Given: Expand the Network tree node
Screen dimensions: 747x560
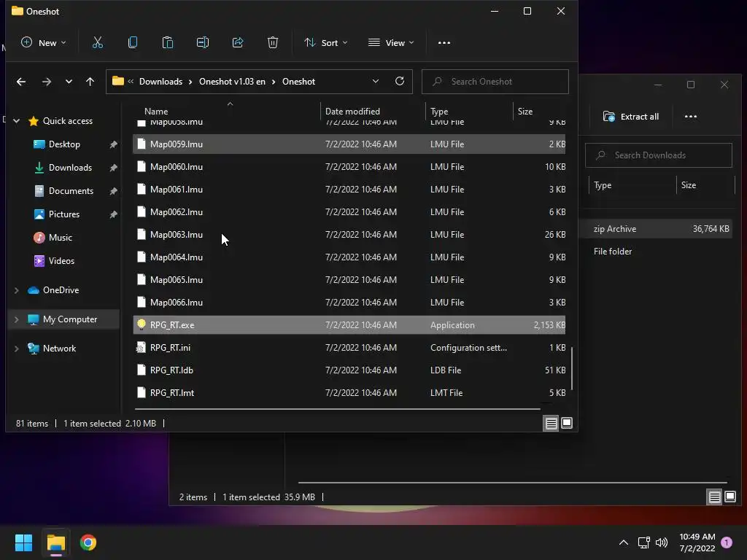Looking at the screenshot, I should (x=17, y=349).
